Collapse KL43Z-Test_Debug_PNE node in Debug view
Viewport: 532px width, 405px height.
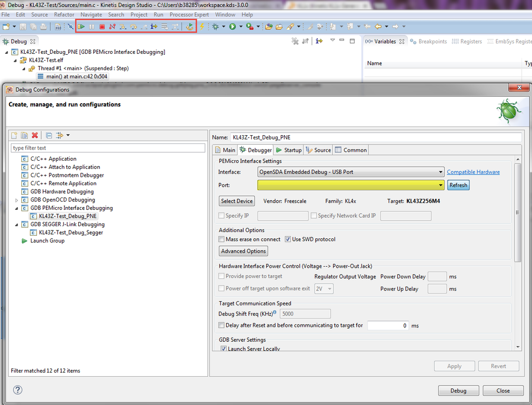click(x=6, y=52)
